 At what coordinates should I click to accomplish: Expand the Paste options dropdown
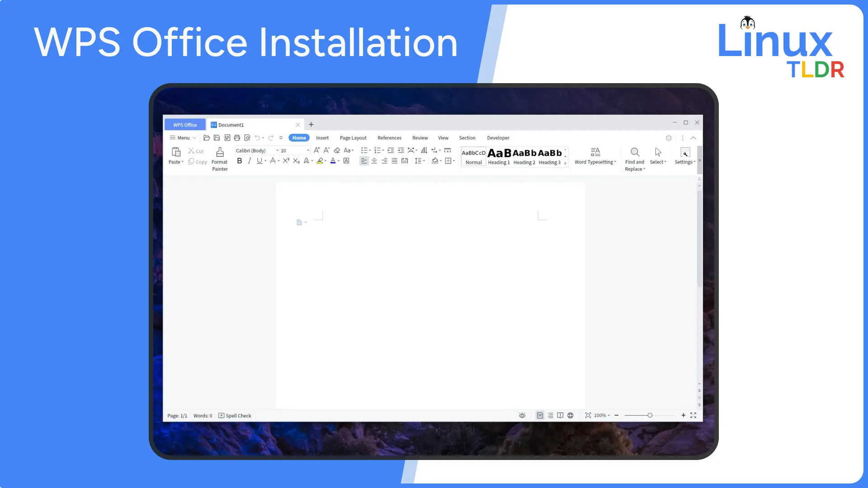(x=183, y=162)
